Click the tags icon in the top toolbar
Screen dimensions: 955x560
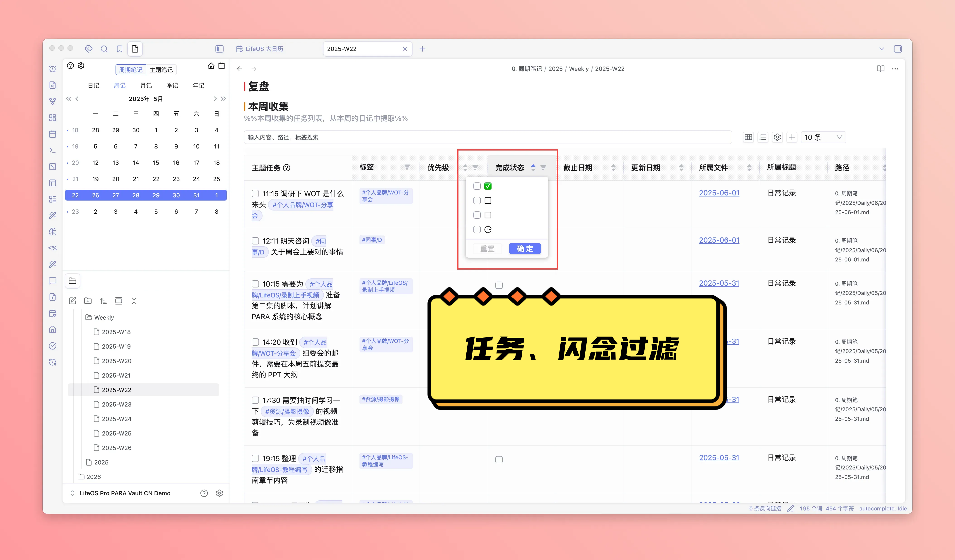(x=89, y=49)
